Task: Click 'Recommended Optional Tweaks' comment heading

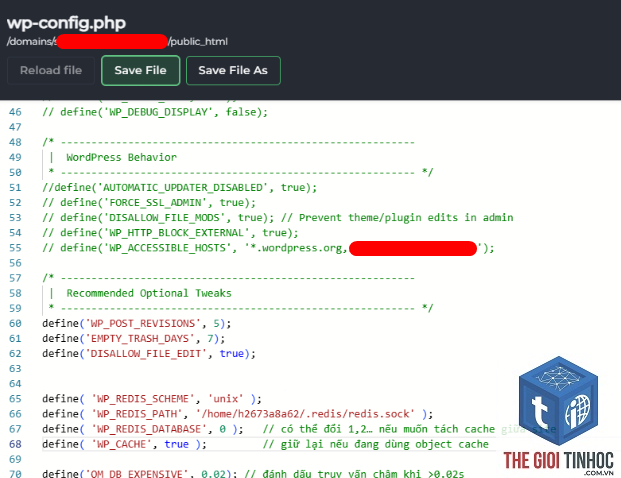Action: 149,293
